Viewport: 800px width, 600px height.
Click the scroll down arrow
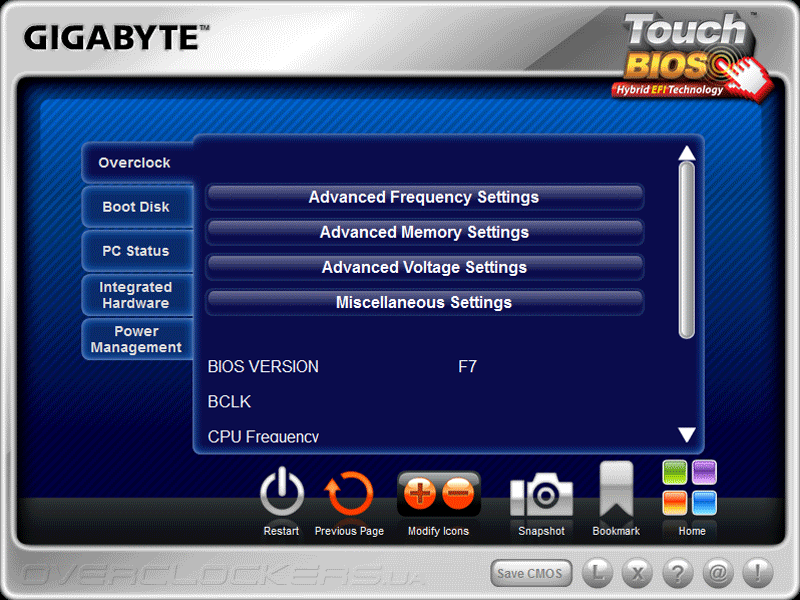click(687, 435)
